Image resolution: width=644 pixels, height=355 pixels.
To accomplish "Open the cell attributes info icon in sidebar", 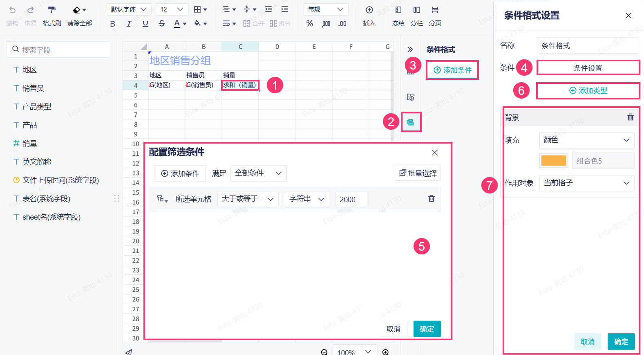I will [410, 97].
